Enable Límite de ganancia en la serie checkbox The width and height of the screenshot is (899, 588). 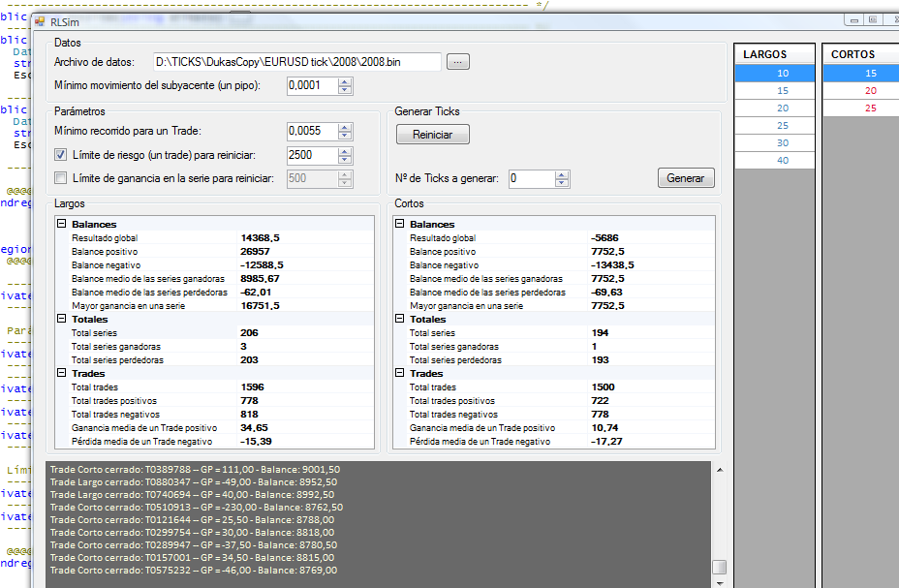pyautogui.click(x=61, y=178)
